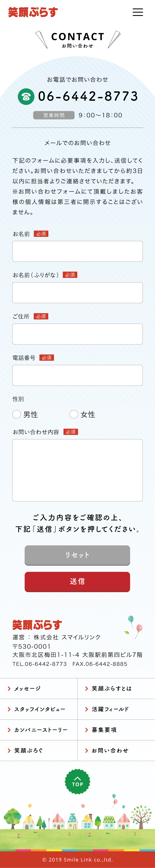The height and width of the screenshot is (868, 155).
Task: Click the お問い合わせ内容 text area
Action: (x=77, y=470)
